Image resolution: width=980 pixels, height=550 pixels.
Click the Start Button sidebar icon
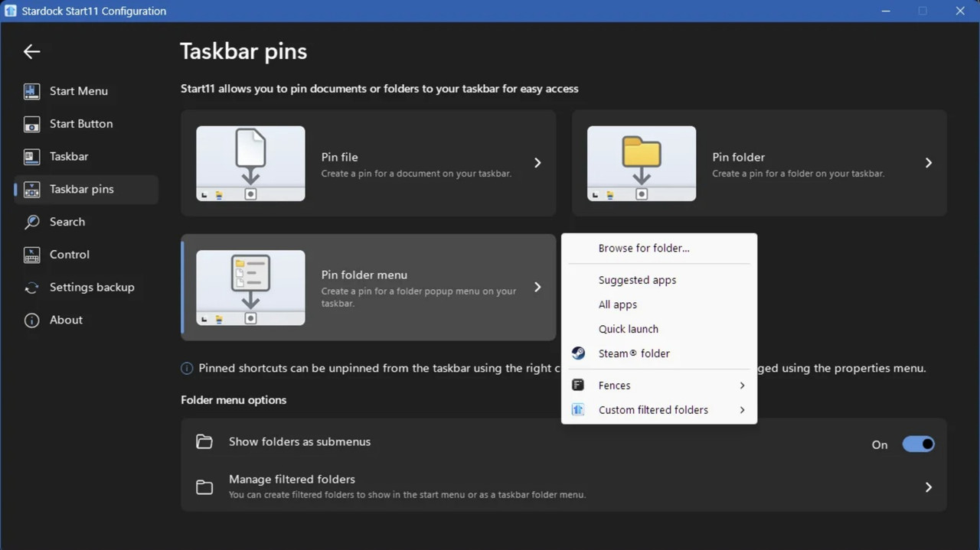[31, 124]
